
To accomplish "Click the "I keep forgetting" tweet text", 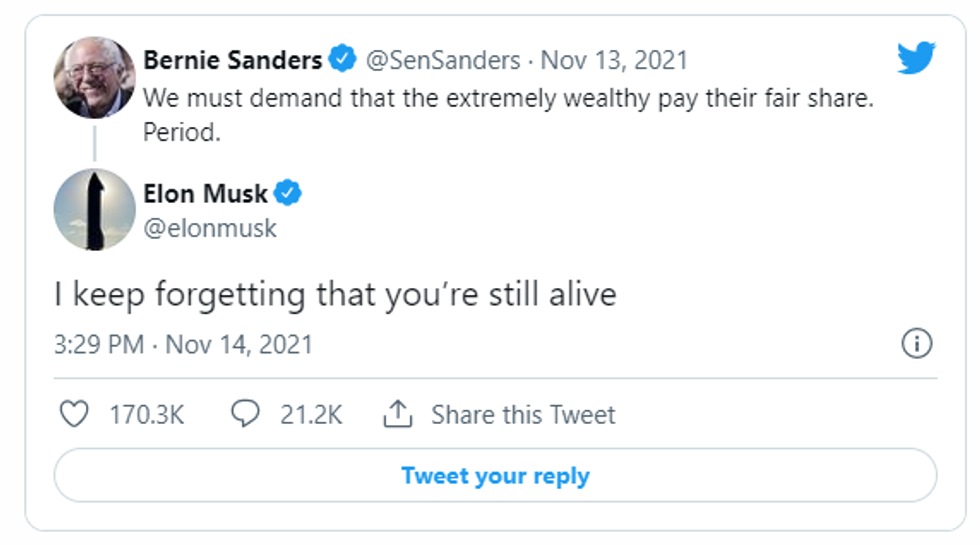I will [334, 295].
